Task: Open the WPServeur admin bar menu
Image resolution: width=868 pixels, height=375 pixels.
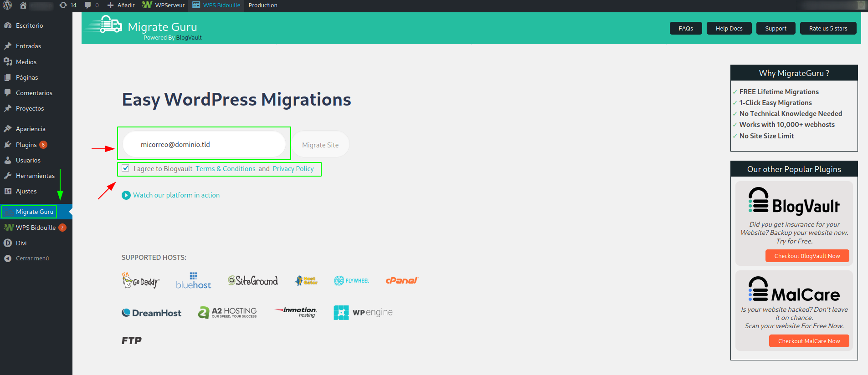Action: click(x=163, y=5)
